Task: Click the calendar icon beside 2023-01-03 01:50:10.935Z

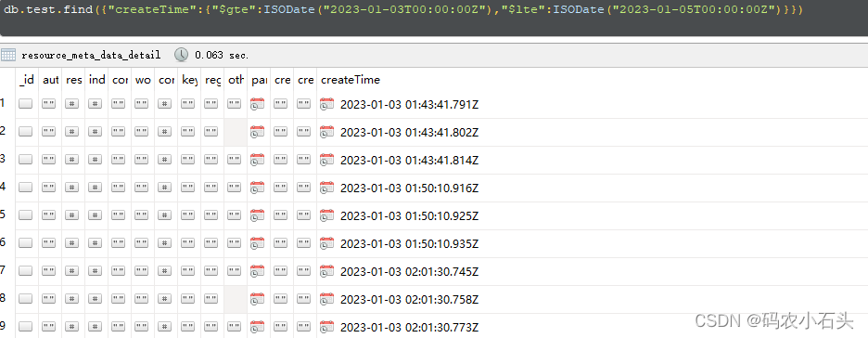Action: [327, 243]
